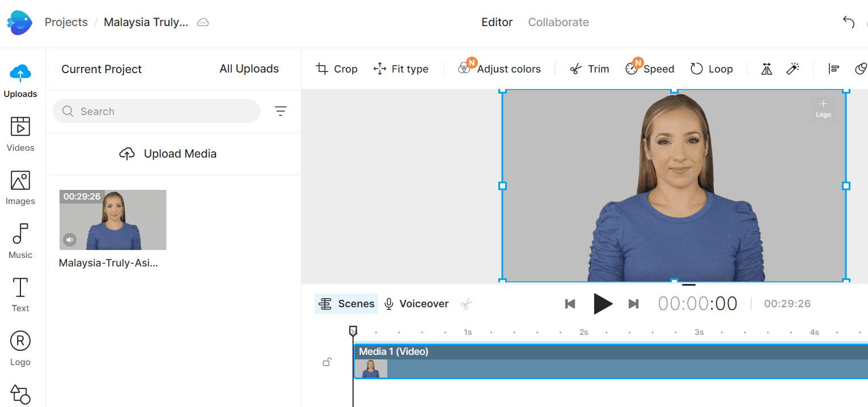This screenshot has height=407, width=868.
Task: Open the Videos sidebar panel
Action: pyautogui.click(x=20, y=134)
